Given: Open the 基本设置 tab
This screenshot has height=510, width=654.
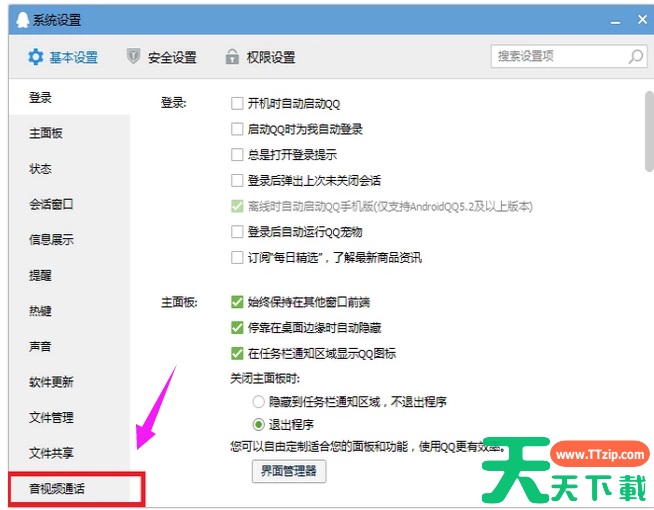Looking at the screenshot, I should pyautogui.click(x=63, y=57).
